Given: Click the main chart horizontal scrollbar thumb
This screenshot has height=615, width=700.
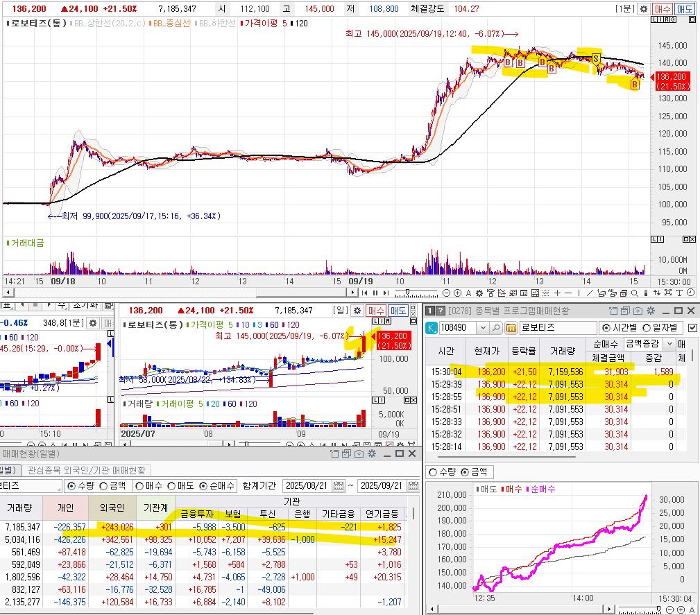Looking at the screenshot, I should point(301,293).
